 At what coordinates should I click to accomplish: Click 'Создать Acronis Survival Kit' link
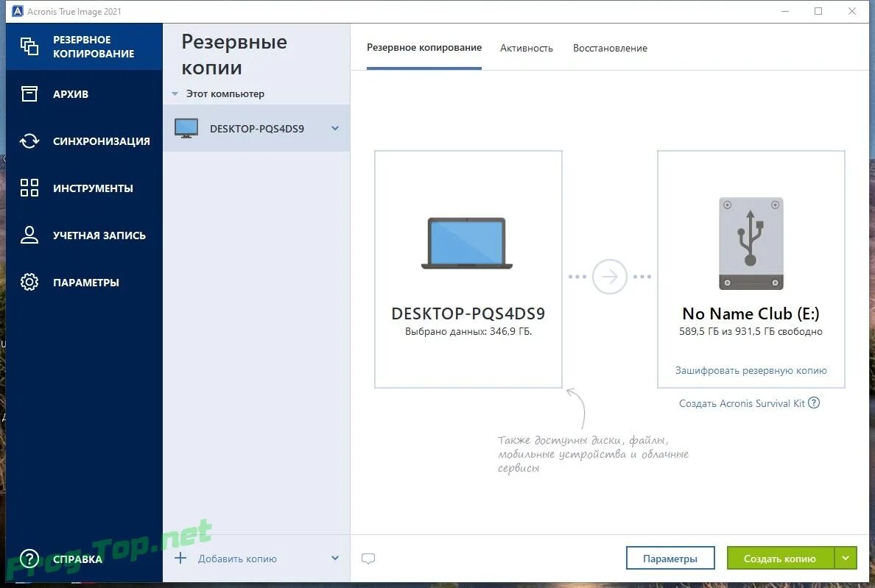pyautogui.click(x=742, y=403)
